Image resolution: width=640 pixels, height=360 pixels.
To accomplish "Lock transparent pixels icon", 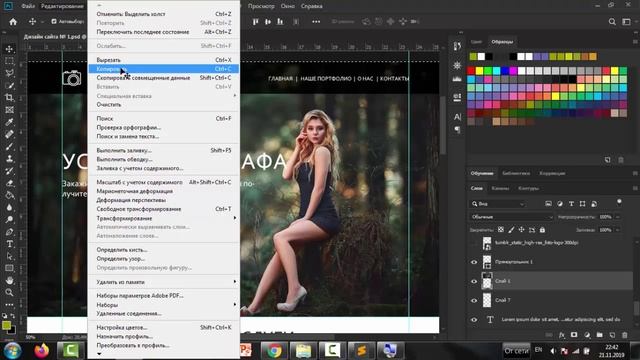I will click(x=501, y=230).
